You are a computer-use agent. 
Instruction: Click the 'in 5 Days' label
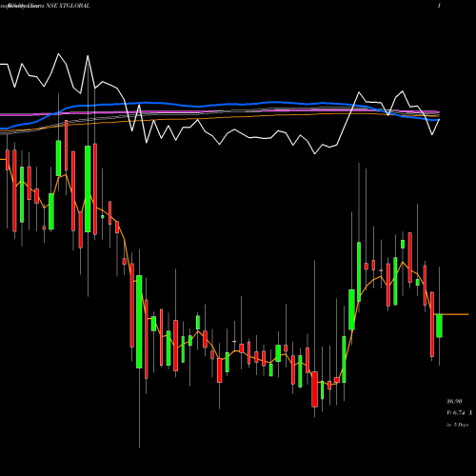point(457,425)
